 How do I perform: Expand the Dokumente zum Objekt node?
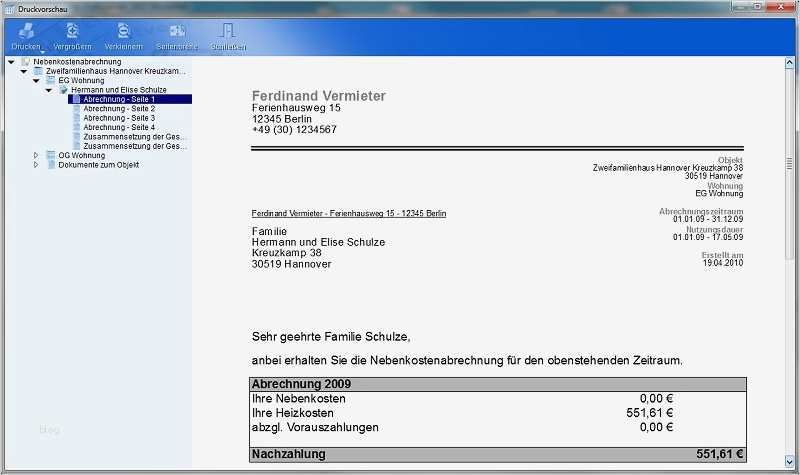pos(36,165)
